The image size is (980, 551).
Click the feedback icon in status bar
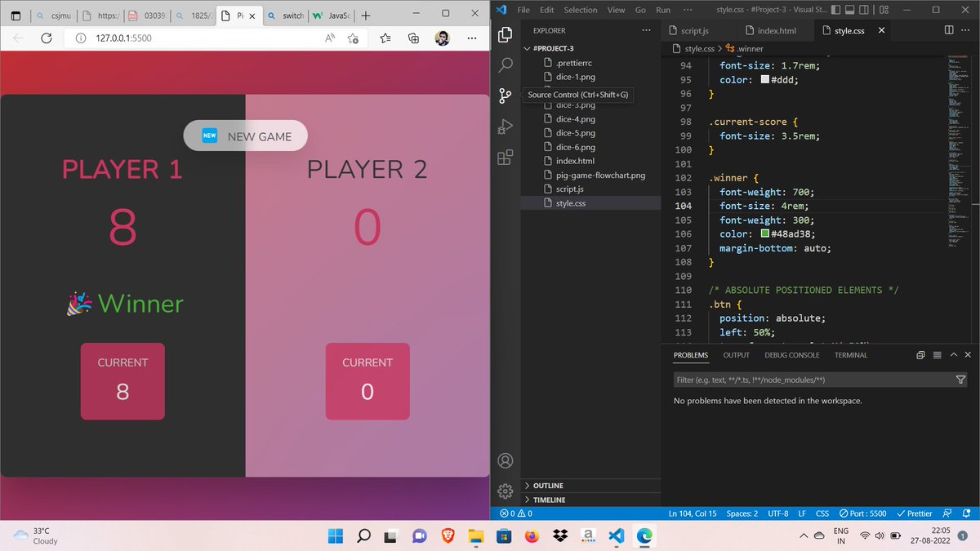[x=947, y=513]
